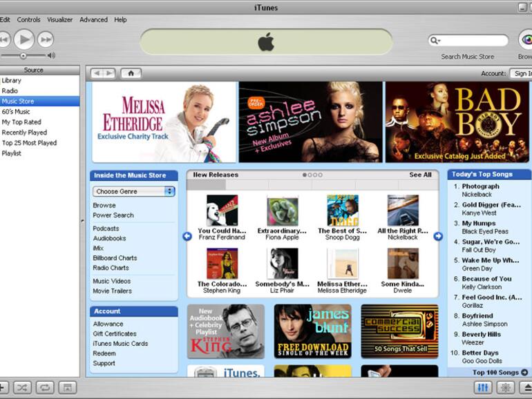The image size is (532, 399).
Task: Open Snoop Dogg Best Of album cover
Action: pyautogui.click(x=342, y=210)
